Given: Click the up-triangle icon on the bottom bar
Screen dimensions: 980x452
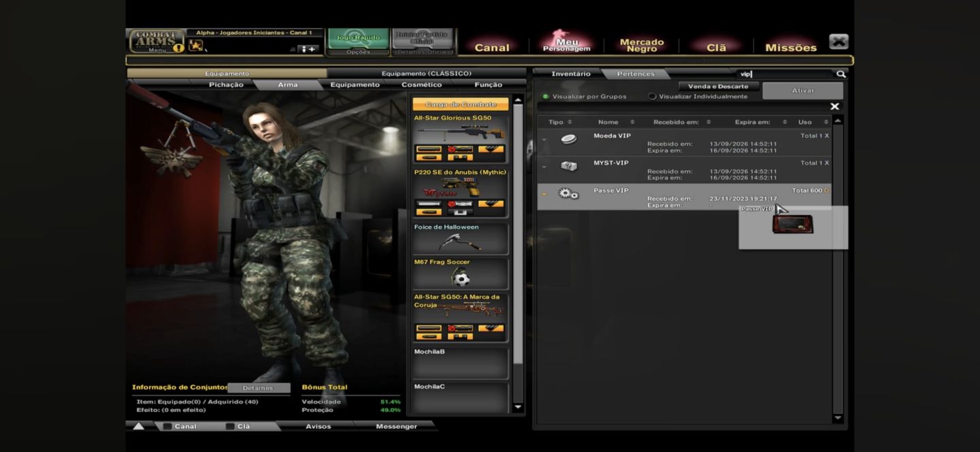Looking at the screenshot, I should (x=138, y=427).
